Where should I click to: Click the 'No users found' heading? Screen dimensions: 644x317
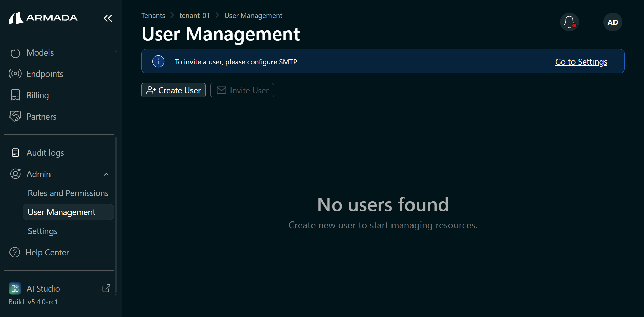(x=383, y=205)
